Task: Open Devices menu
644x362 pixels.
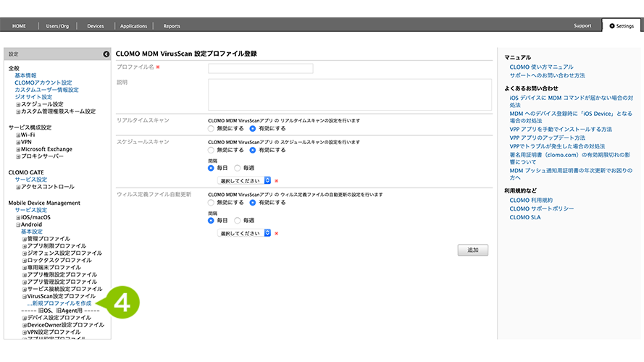Action: click(x=96, y=26)
